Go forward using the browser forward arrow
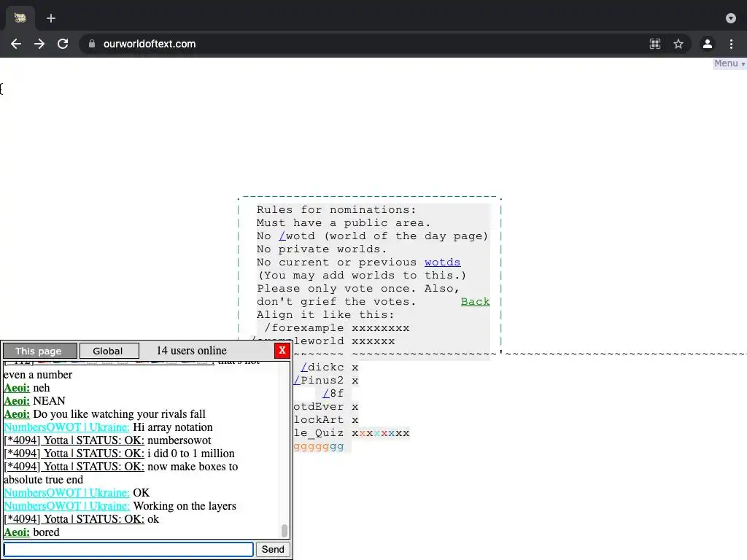 pos(39,44)
